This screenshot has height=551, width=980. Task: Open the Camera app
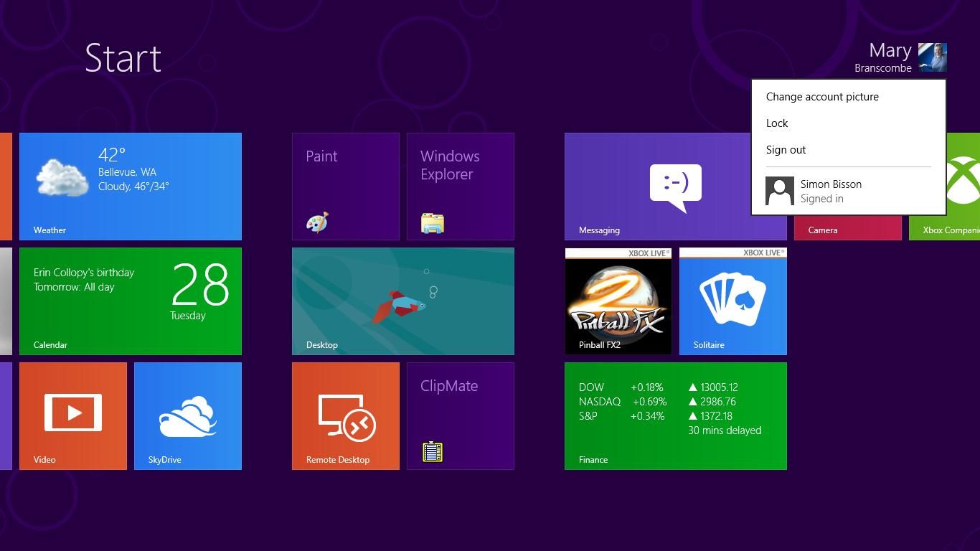pyautogui.click(x=847, y=230)
